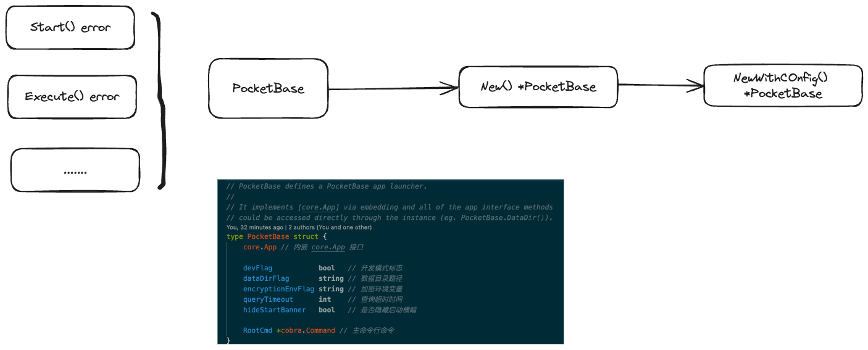The width and height of the screenshot is (868, 350).
Task: Click the comment line starting "// could be accessed directly"
Action: 390,218
